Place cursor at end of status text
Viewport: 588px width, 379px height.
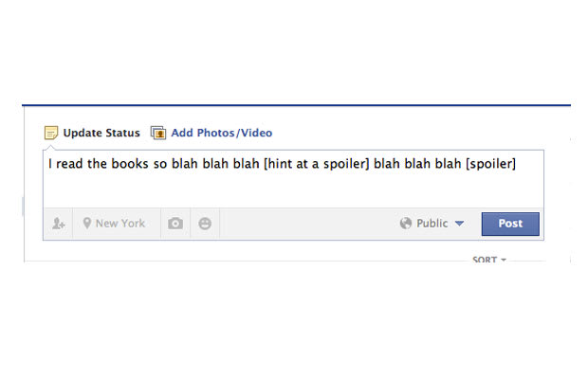point(517,164)
